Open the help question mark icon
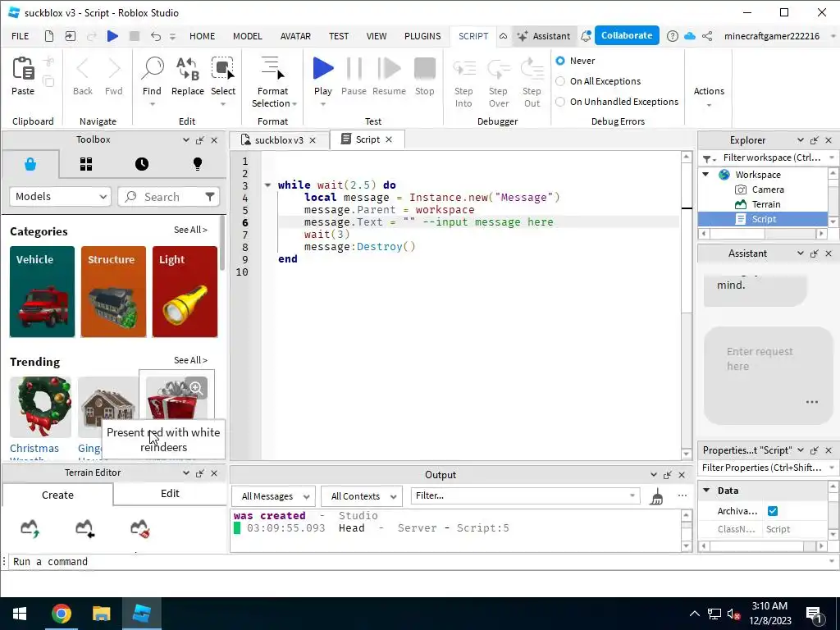This screenshot has height=630, width=840. 673,36
